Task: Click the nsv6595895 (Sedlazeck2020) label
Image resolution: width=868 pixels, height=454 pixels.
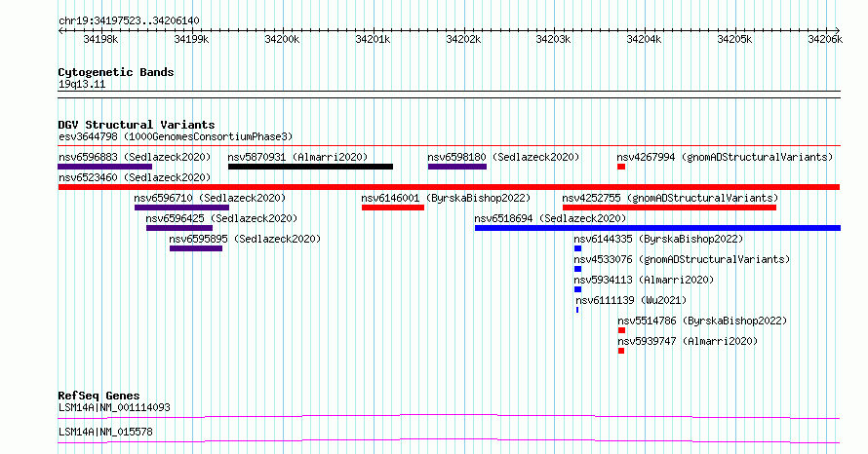Action: point(245,239)
